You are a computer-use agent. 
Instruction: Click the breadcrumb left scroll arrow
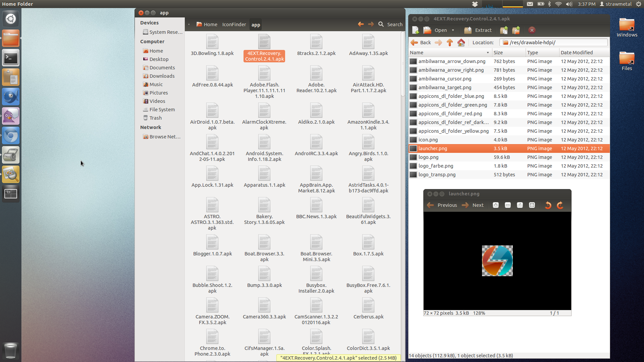tap(189, 24)
